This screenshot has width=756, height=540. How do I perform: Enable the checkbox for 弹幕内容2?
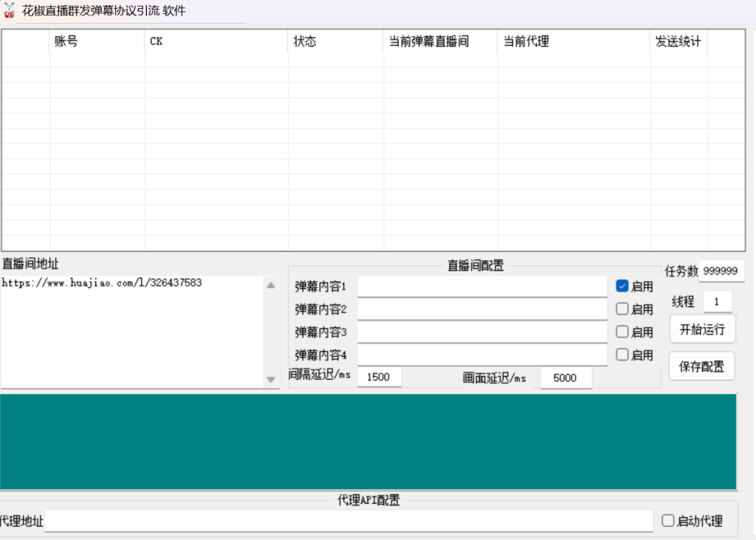tap(622, 309)
